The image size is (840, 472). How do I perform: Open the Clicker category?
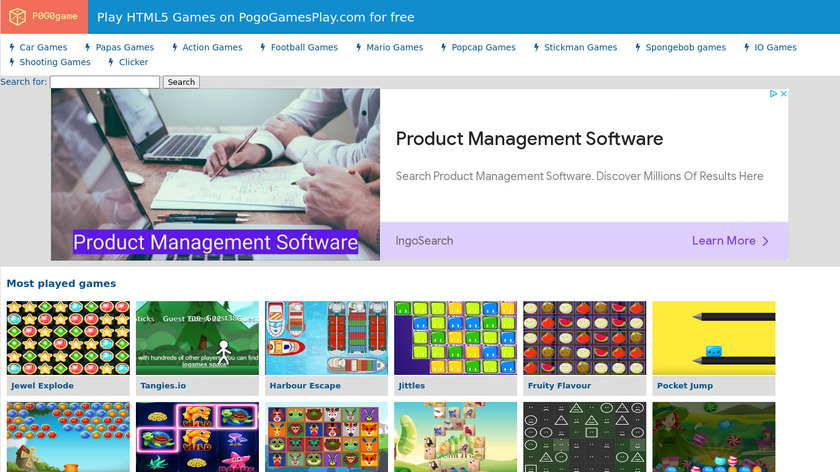(133, 62)
